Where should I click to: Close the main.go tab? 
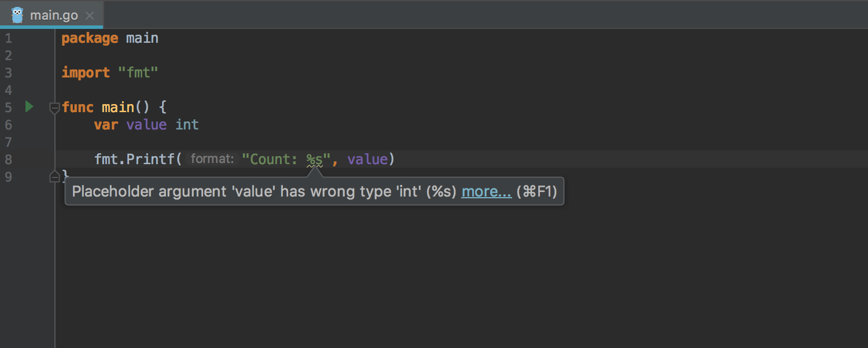coord(89,16)
